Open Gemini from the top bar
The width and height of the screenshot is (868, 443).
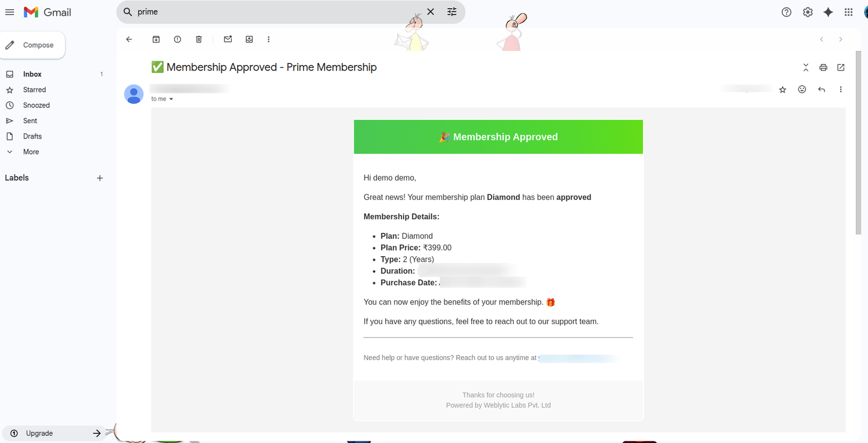(828, 11)
